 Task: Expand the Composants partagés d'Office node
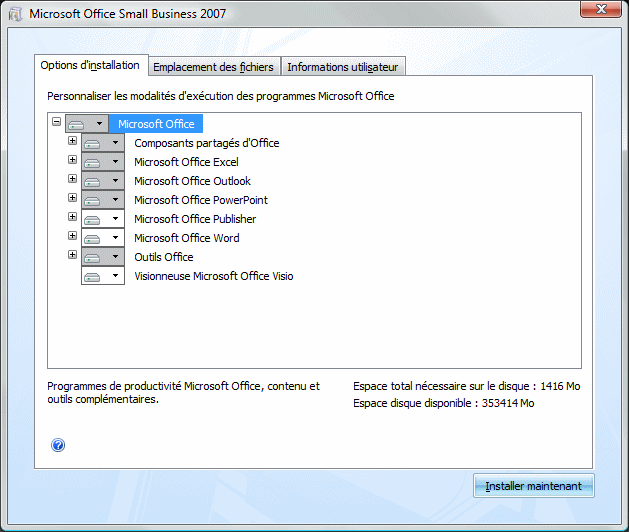(x=72, y=141)
